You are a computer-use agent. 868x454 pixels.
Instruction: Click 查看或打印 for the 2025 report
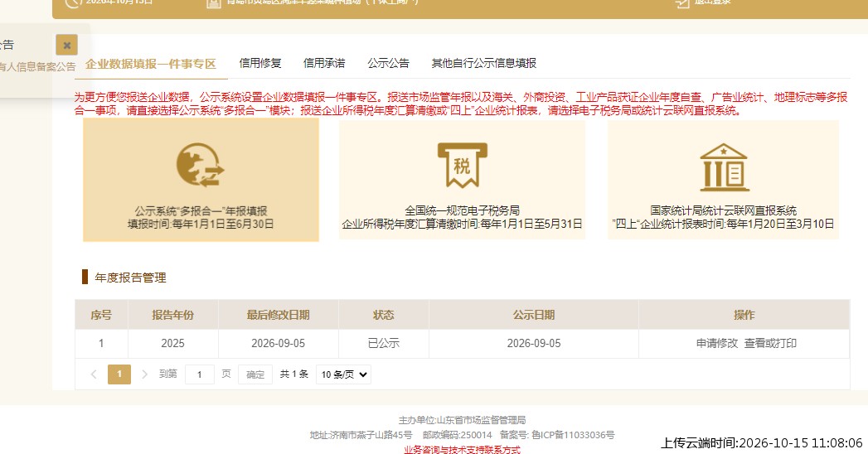click(x=770, y=344)
